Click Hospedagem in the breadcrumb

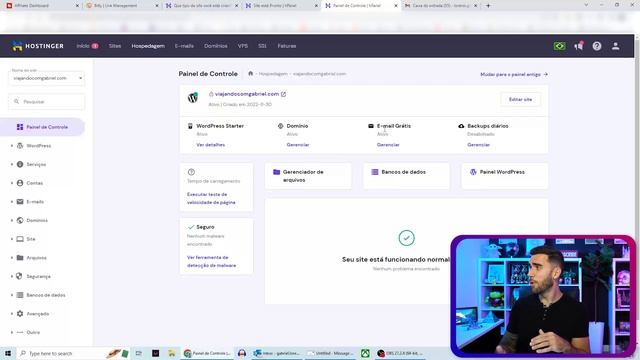tap(273, 74)
